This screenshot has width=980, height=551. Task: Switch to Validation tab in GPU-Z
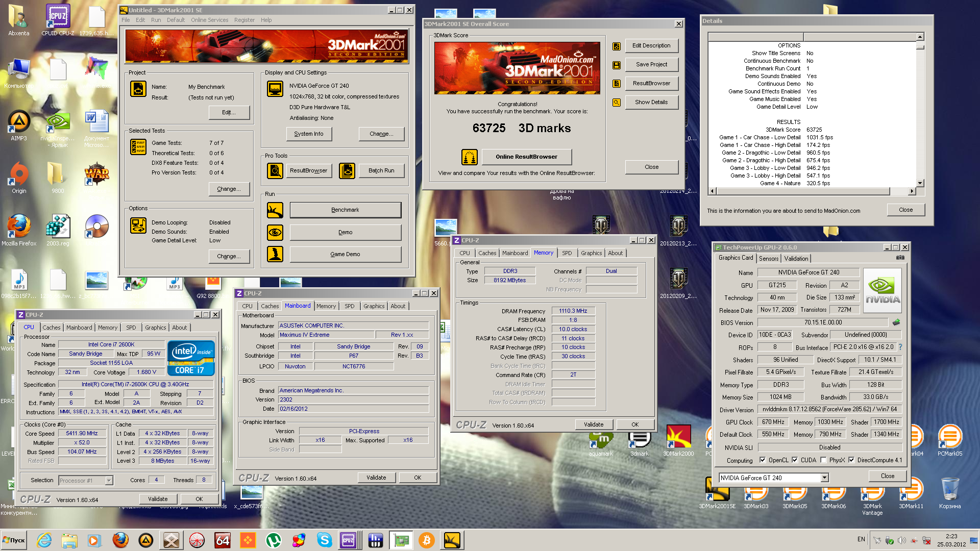pos(796,259)
